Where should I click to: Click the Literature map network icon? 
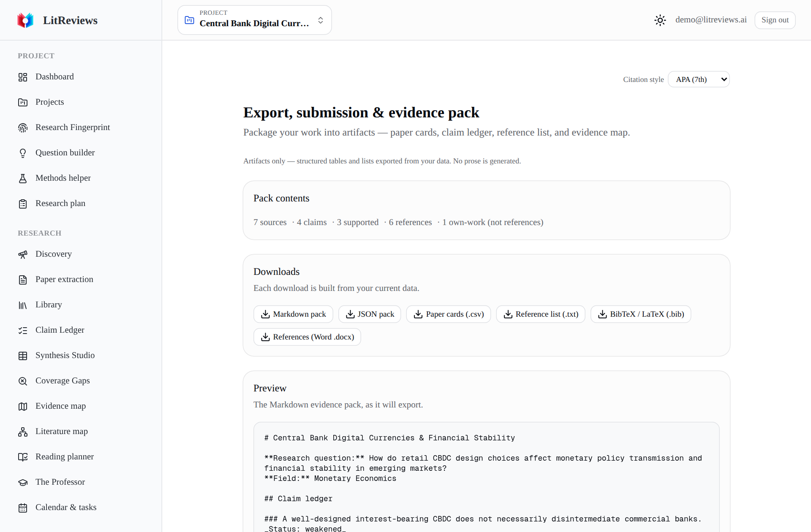point(23,432)
